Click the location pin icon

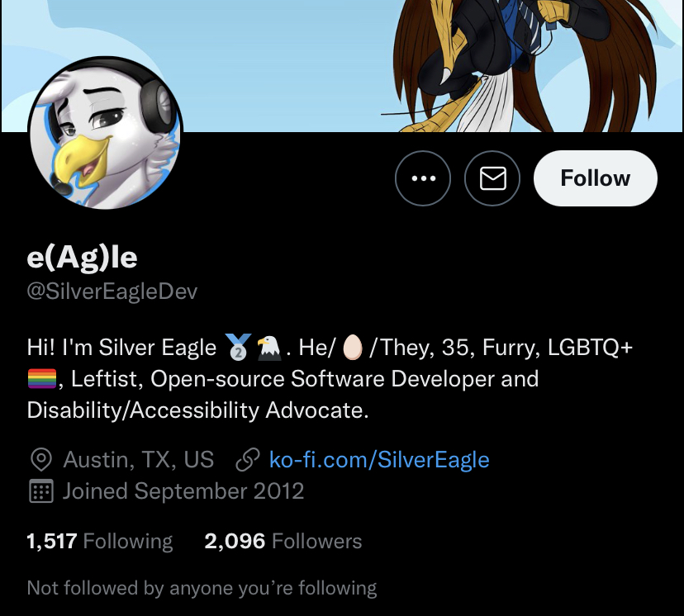41,460
